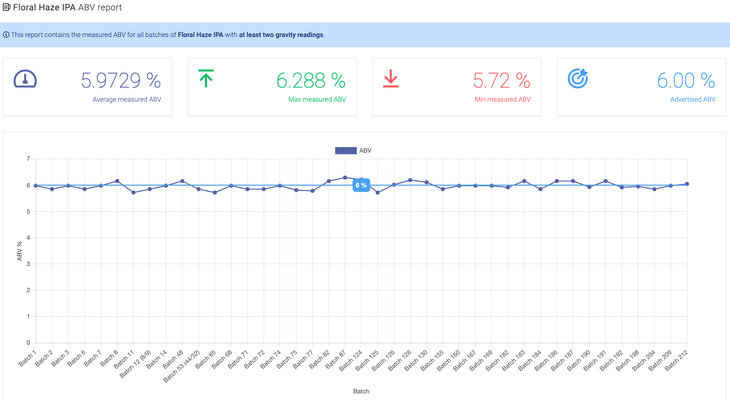Click the 6.00 % advertised ABV value
The height and width of the screenshot is (400, 730).
coord(685,81)
